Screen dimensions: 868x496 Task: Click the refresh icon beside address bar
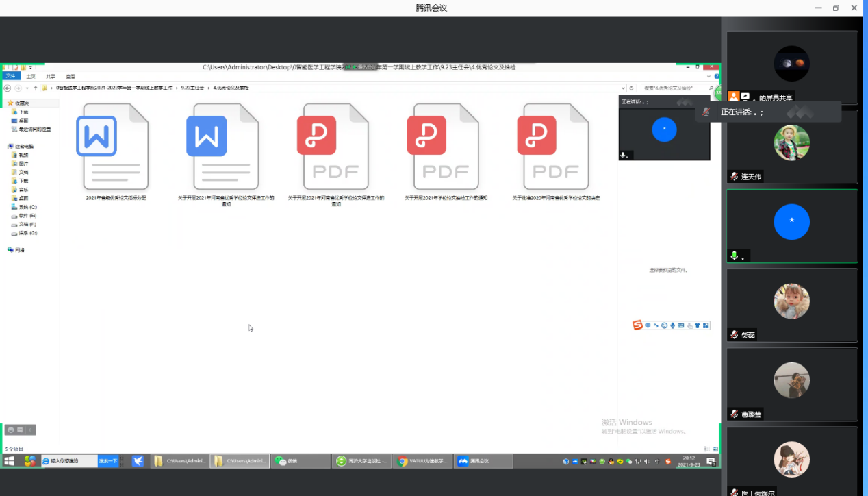click(x=631, y=88)
